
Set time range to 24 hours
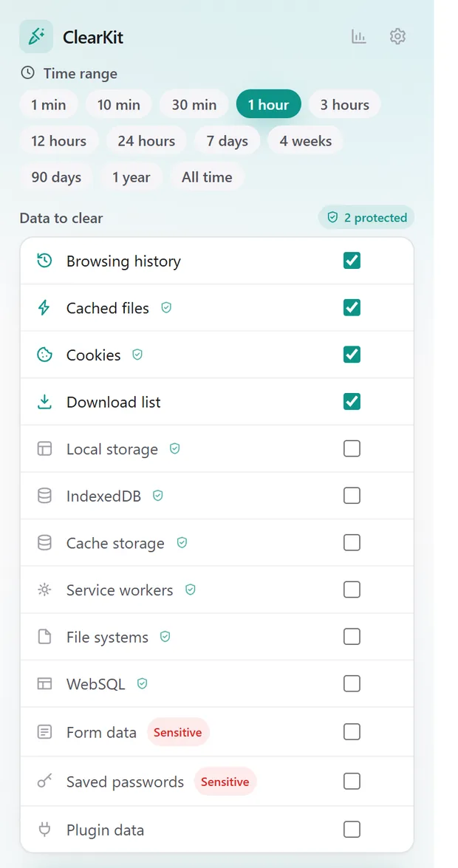click(146, 140)
